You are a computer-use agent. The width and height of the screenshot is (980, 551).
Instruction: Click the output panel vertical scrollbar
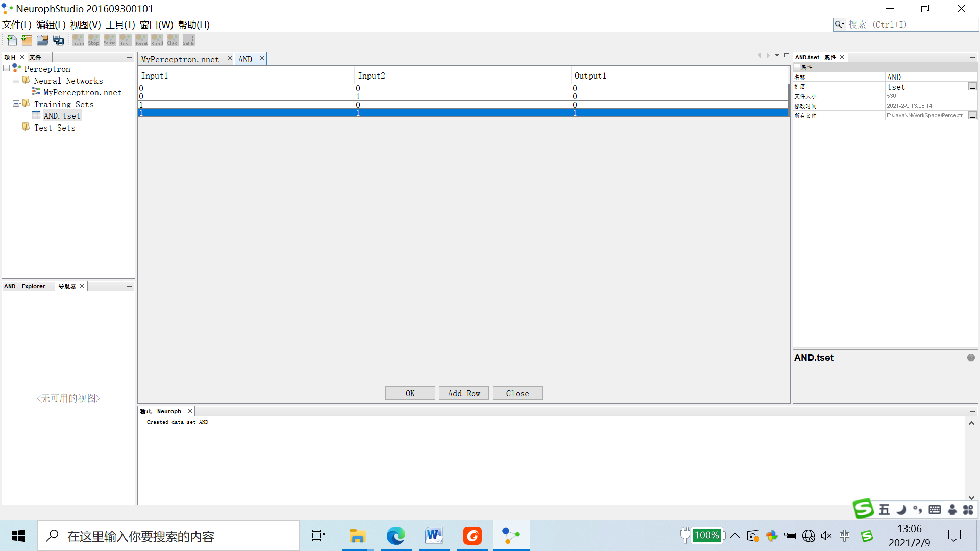(971, 459)
